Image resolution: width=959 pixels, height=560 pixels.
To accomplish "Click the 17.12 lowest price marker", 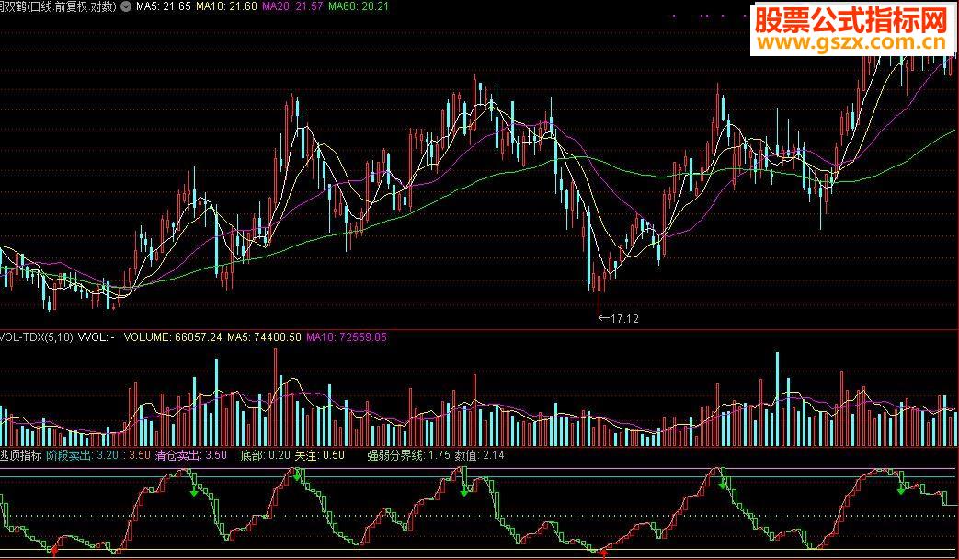I will coord(620,318).
